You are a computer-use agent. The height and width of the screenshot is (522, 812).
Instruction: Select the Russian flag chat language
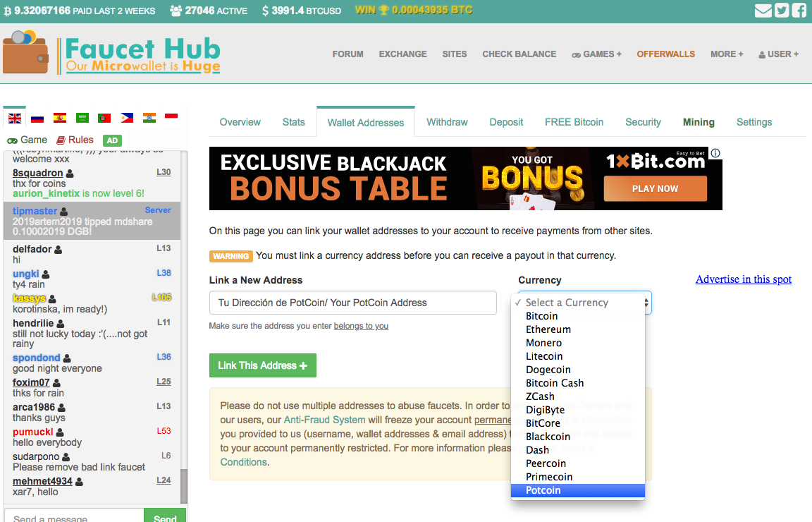(37, 119)
